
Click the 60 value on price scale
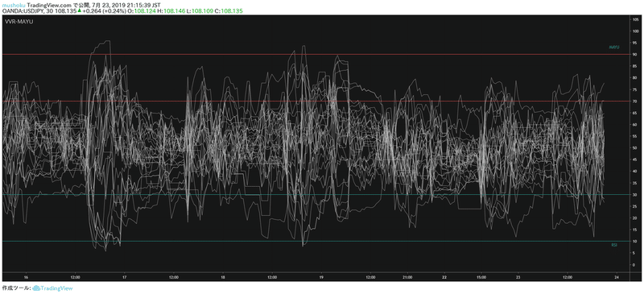click(635, 125)
